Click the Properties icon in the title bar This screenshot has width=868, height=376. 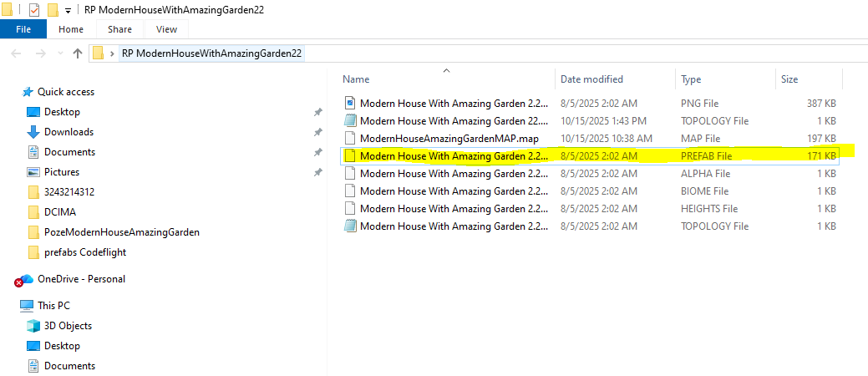[34, 10]
